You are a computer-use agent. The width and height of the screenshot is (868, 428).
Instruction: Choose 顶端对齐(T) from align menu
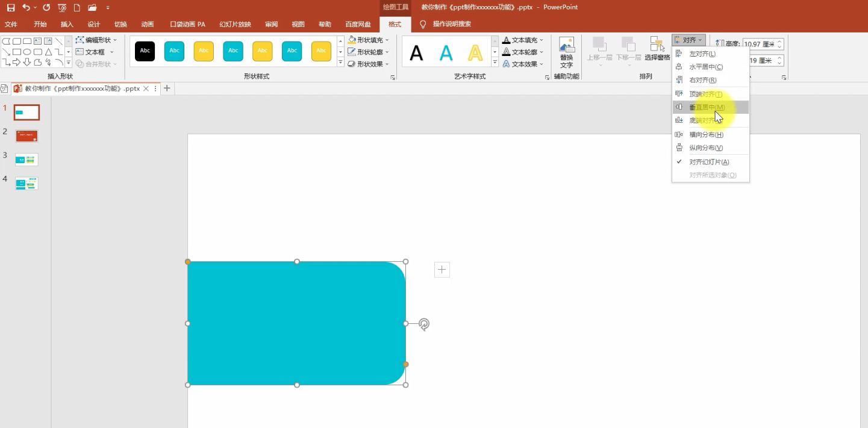711,94
